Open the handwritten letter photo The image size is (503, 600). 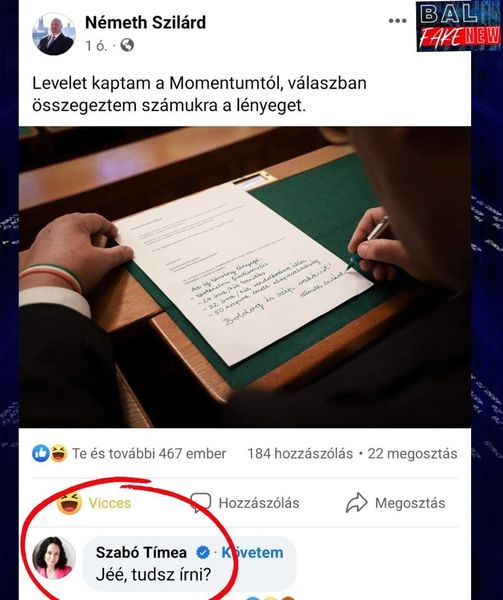(x=245, y=277)
